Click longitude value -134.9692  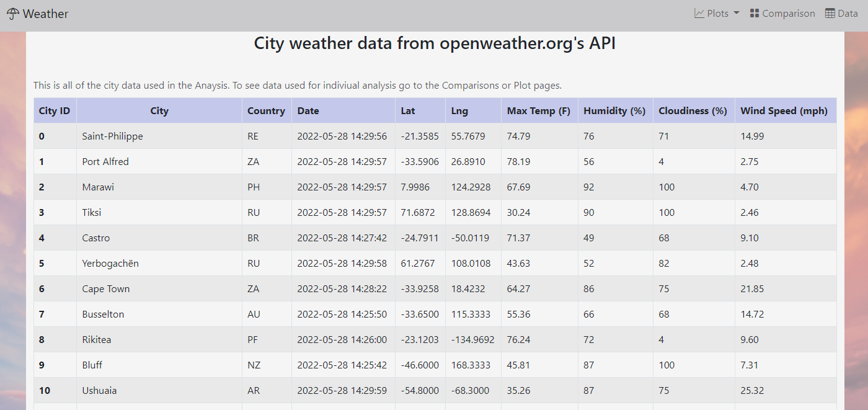472,339
